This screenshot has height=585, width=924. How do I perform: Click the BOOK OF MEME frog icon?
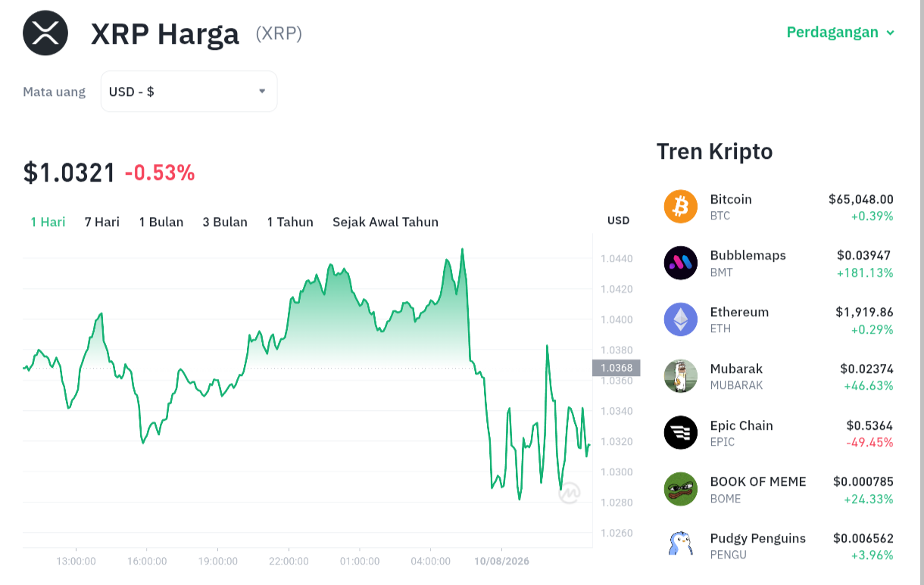(680, 489)
